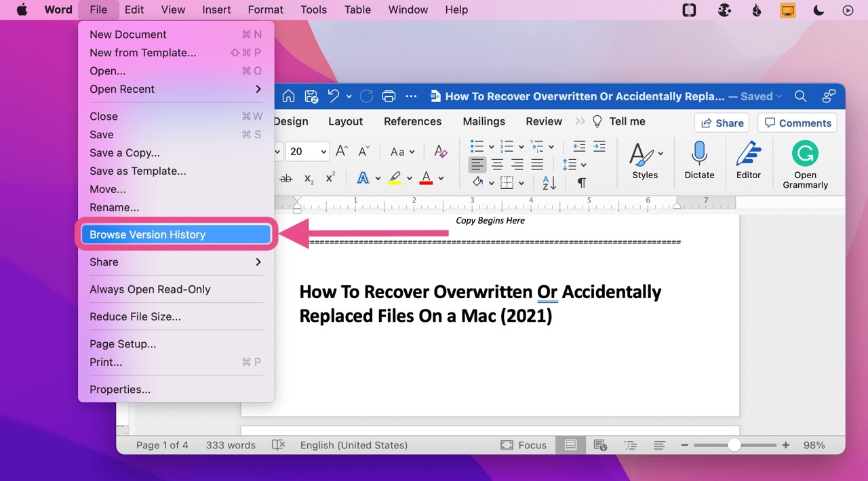Select Print Layout view in status bar

tap(571, 445)
